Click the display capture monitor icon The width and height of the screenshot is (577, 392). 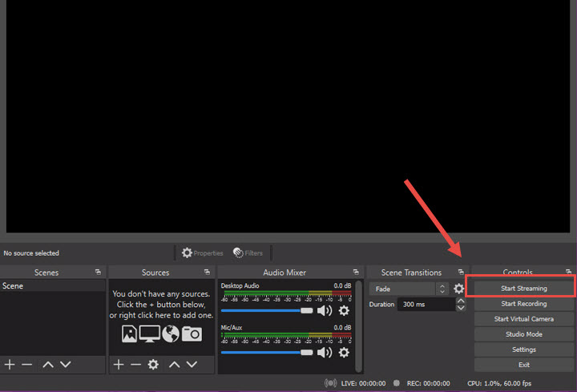pyautogui.click(x=149, y=333)
